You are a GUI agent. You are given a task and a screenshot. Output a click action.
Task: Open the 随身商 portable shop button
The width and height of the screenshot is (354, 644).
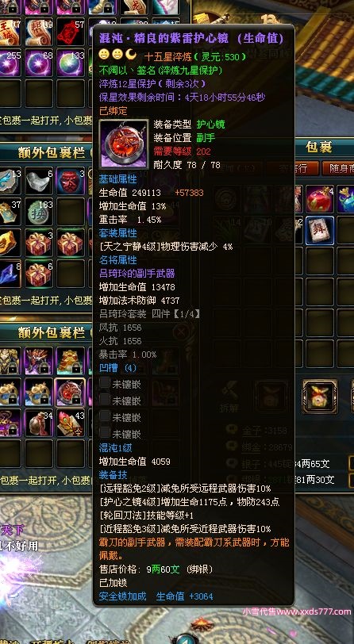click(x=338, y=168)
